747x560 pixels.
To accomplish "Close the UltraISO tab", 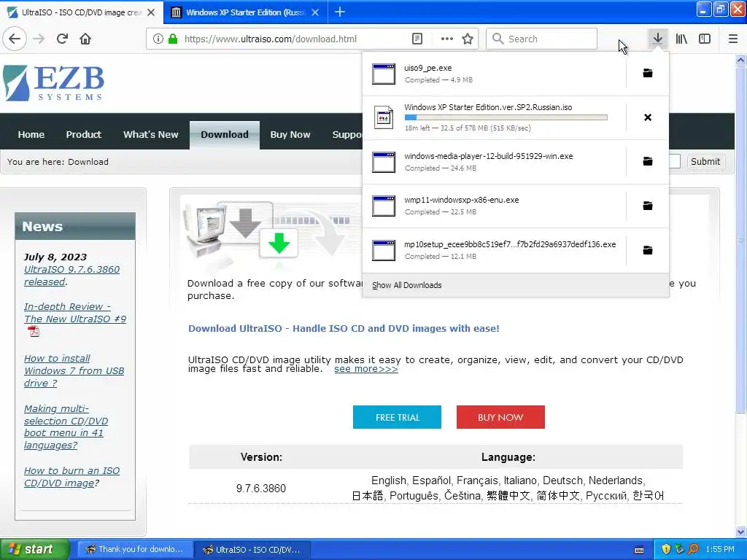I will click(x=151, y=12).
